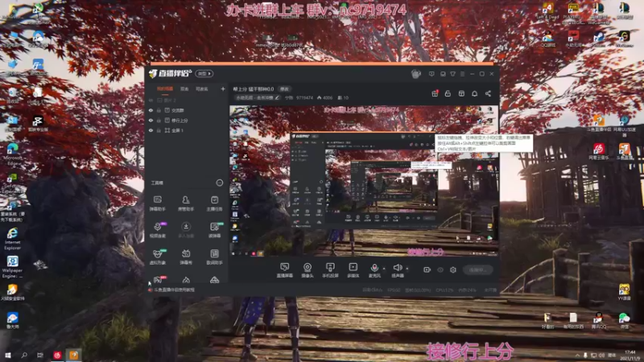Screen dimensions: 644x362
Task: Open Microsoft Edge desktop shortcut
Action: click(12, 154)
